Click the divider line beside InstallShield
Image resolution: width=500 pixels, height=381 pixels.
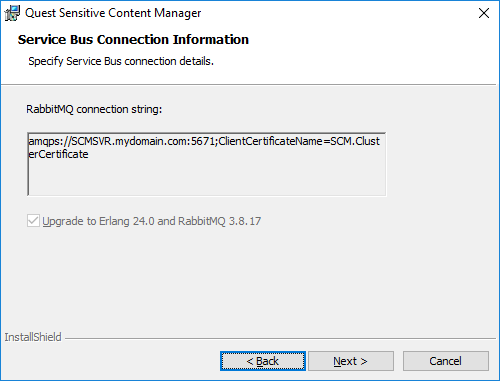280,339
